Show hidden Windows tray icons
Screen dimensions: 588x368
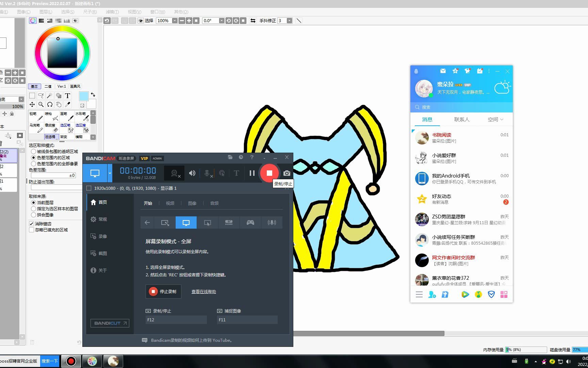[x=536, y=361]
